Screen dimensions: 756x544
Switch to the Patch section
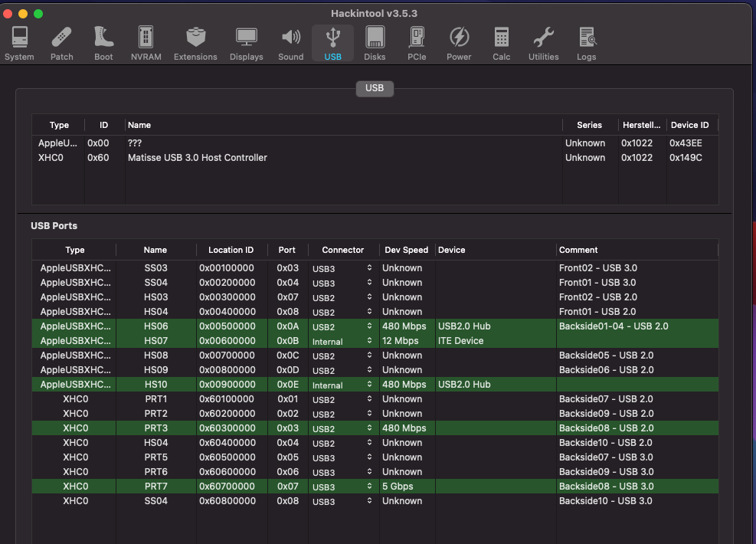coord(62,43)
